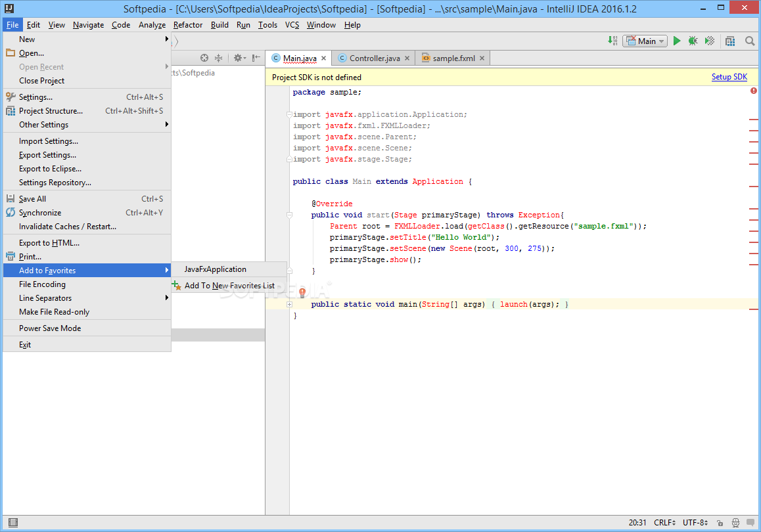
Task: Open the Refactor menu
Action: (x=188, y=25)
